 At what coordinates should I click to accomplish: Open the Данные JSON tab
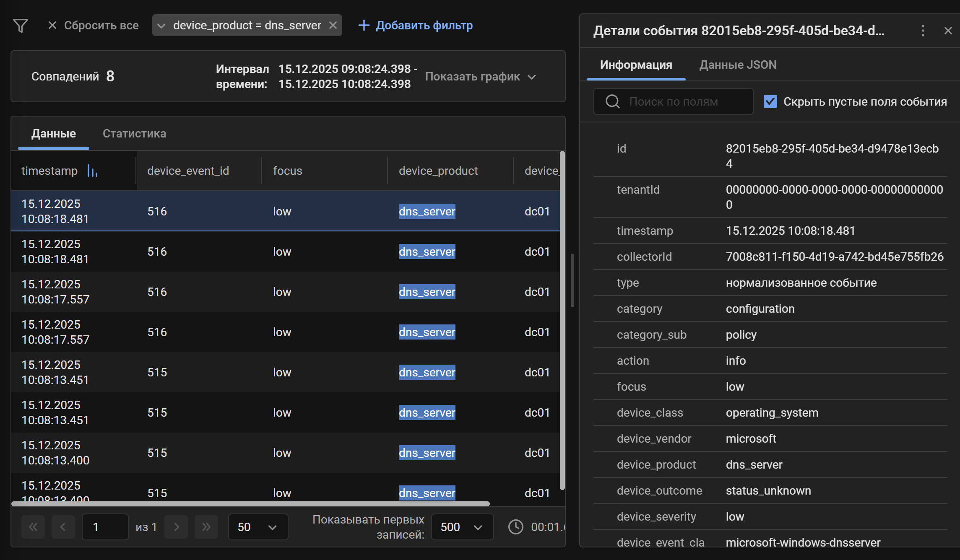(737, 65)
